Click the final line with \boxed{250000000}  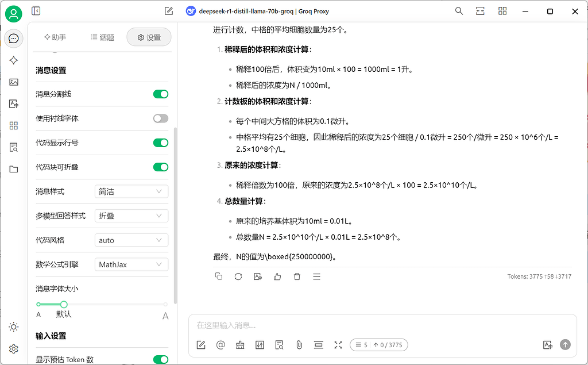pyautogui.click(x=275, y=257)
